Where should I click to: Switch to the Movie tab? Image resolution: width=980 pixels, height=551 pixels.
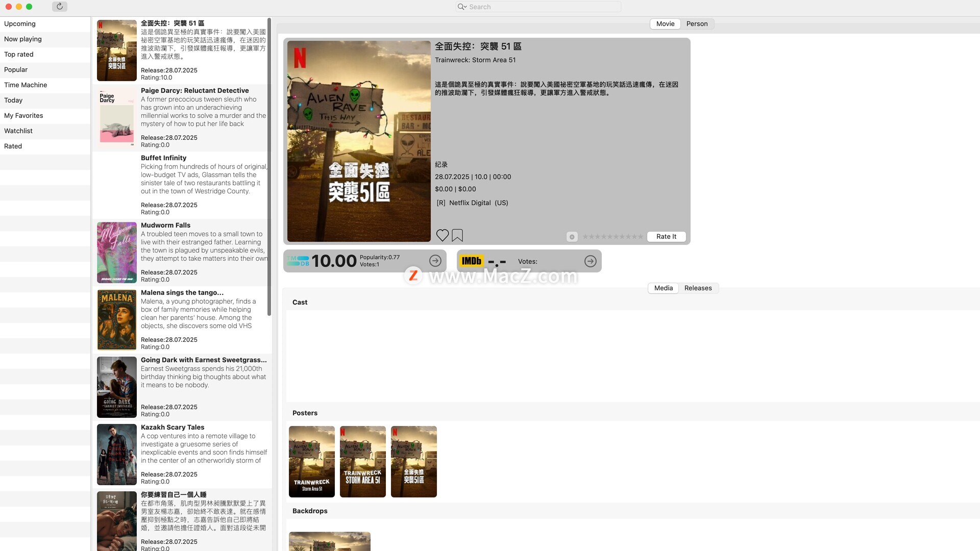(x=665, y=24)
